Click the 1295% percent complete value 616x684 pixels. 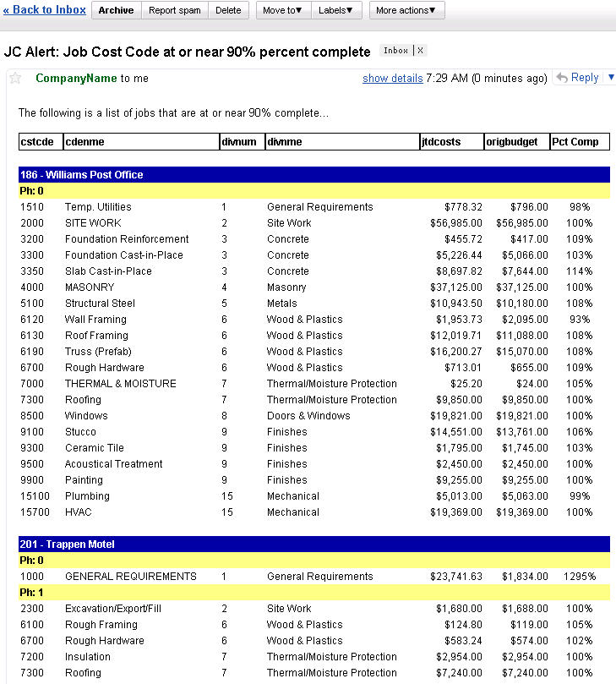click(580, 577)
